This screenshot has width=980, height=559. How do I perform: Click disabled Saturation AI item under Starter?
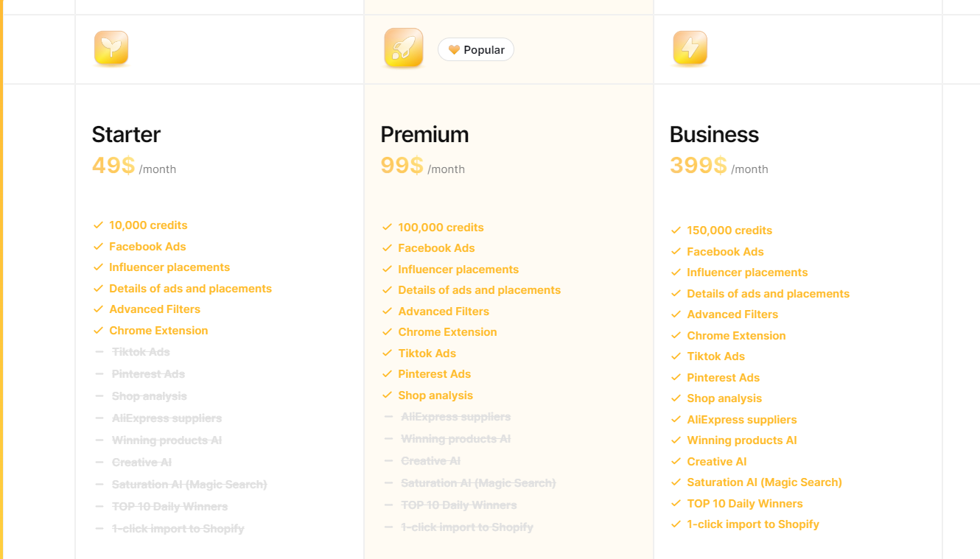[x=189, y=485]
